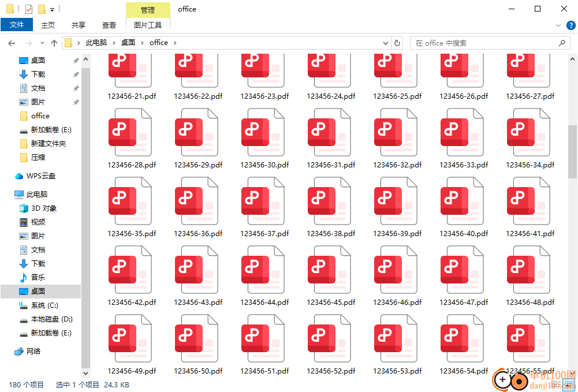Screen dimensions: 578x392
Task: Go up one folder level arrow
Action: pyautogui.click(x=54, y=43)
